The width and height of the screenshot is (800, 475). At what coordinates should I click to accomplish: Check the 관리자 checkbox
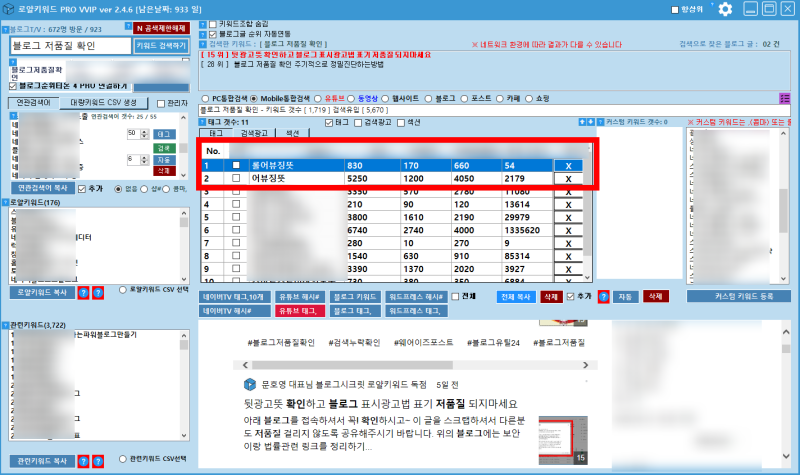[x=161, y=104]
